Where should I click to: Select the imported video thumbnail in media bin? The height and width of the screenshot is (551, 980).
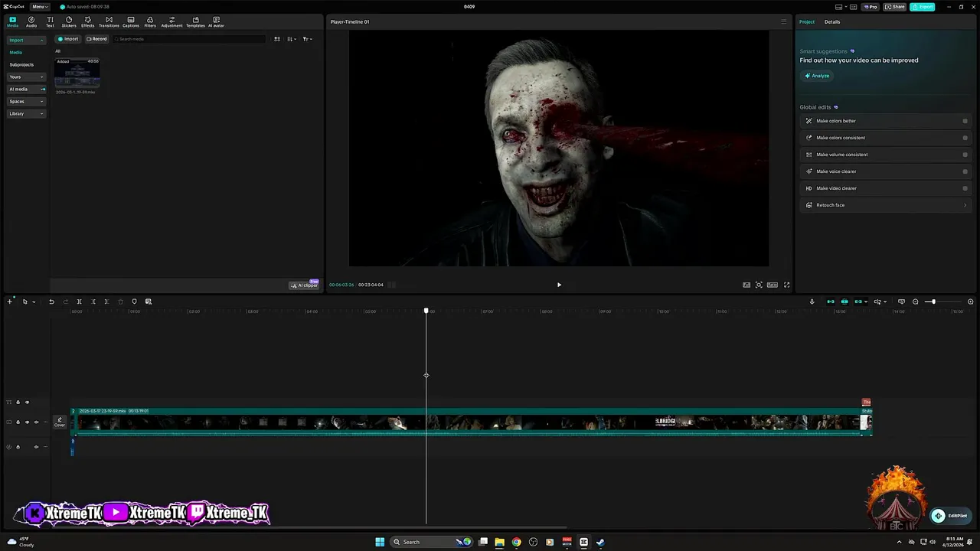click(x=77, y=74)
